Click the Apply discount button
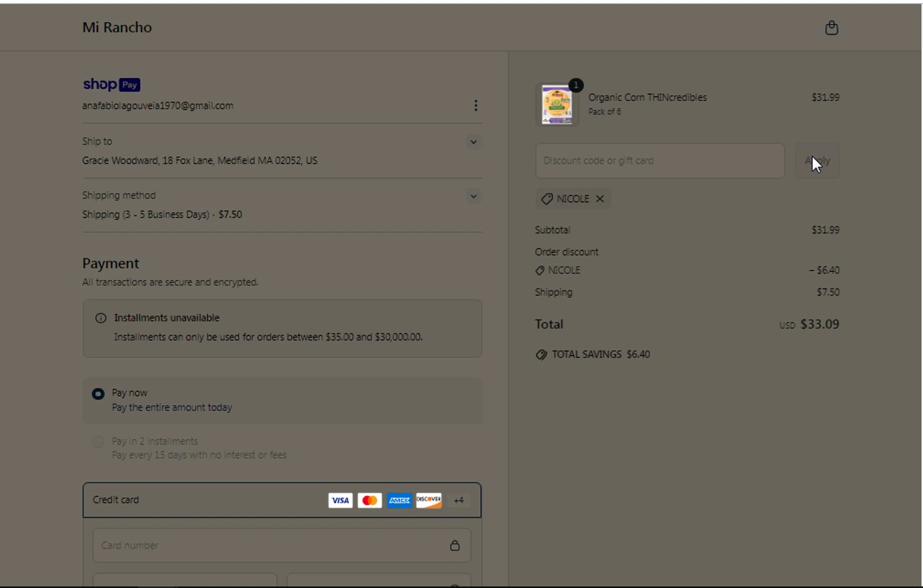The image size is (923, 588). [817, 161]
